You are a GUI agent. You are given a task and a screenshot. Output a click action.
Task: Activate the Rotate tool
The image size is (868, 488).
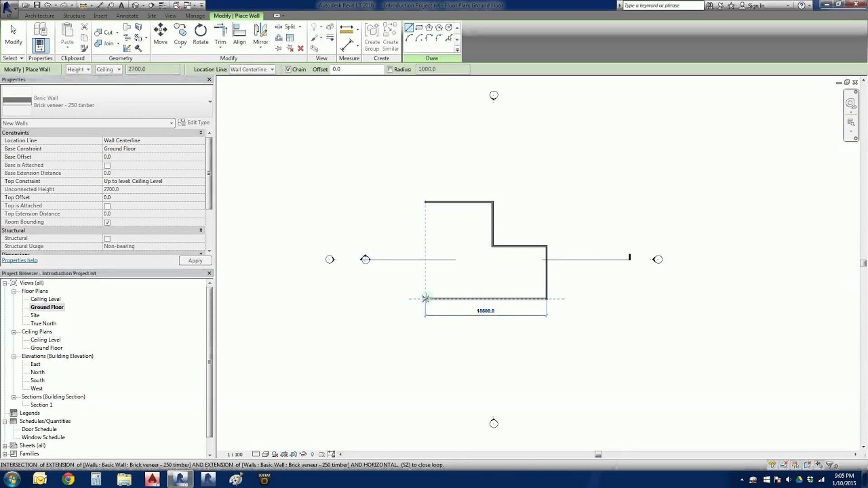[x=200, y=34]
